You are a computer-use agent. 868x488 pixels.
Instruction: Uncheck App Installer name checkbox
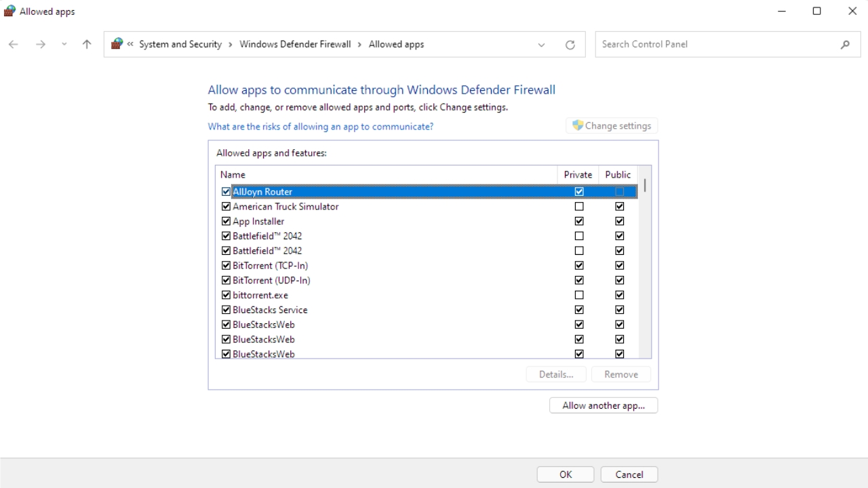tap(226, 222)
